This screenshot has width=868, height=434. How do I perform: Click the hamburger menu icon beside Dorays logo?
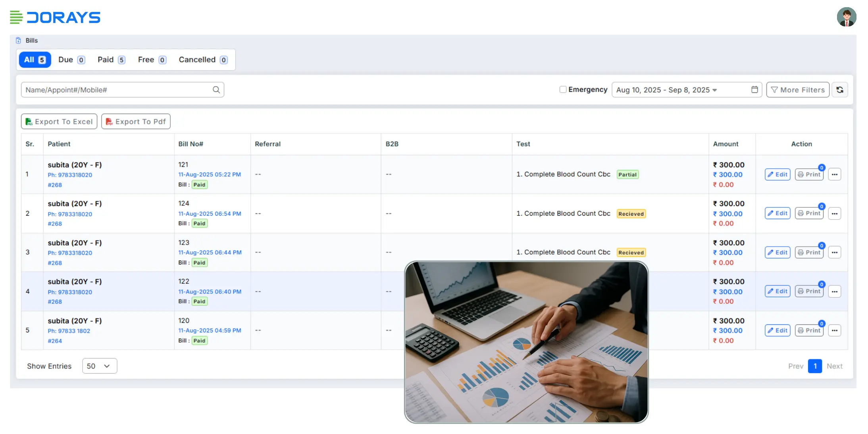pos(16,17)
